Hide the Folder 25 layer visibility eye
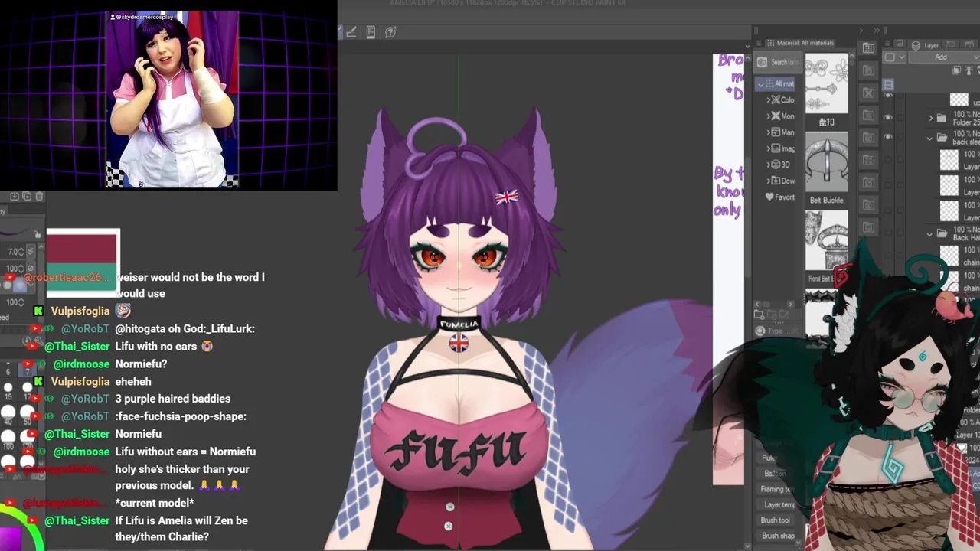The image size is (980, 551). 887,118
